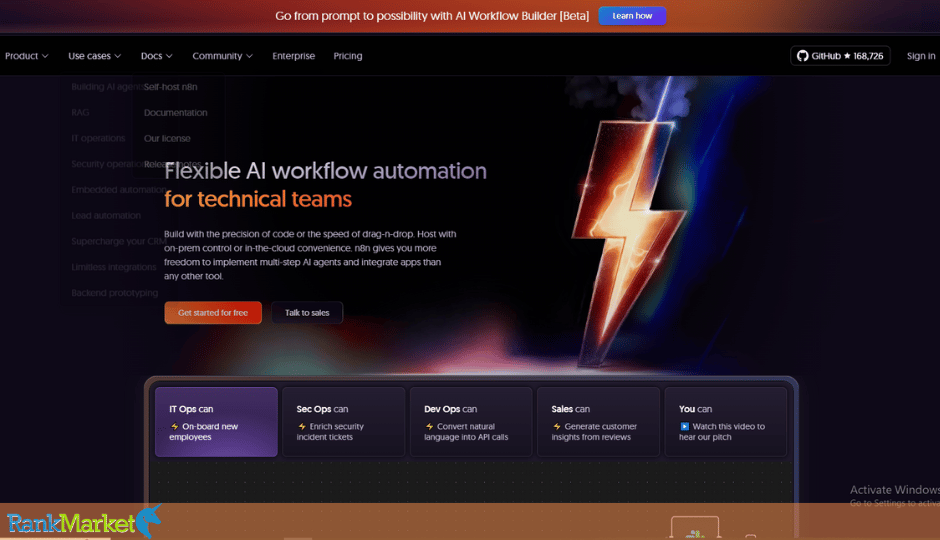Screen dimensions: 940x540
Task: Open the Enterprise page
Action: coord(293,56)
